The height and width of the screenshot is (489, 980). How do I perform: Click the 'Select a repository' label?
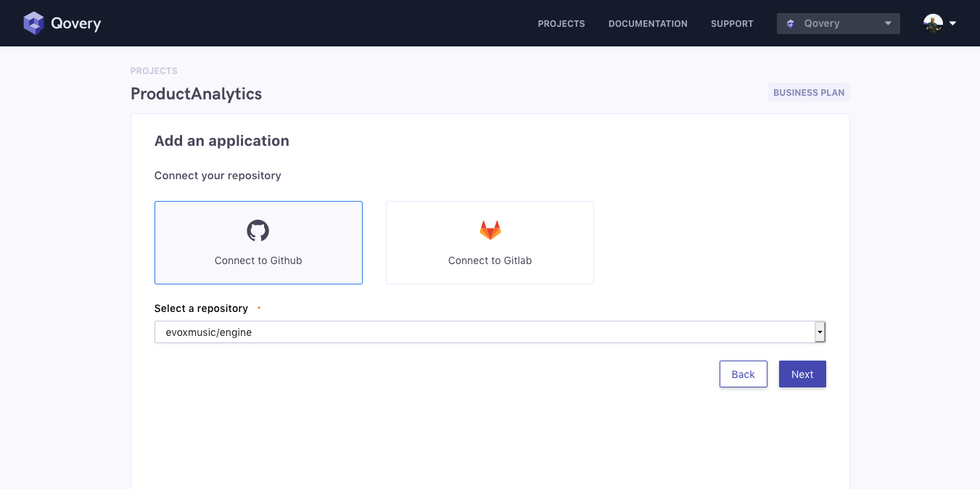(x=201, y=308)
